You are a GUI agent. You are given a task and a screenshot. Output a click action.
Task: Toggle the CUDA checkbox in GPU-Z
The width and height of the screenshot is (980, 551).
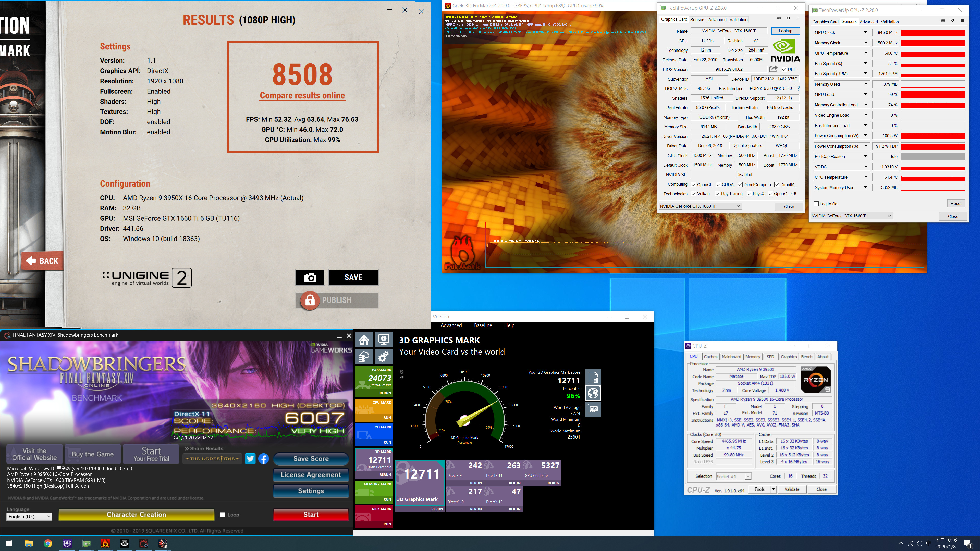(718, 185)
